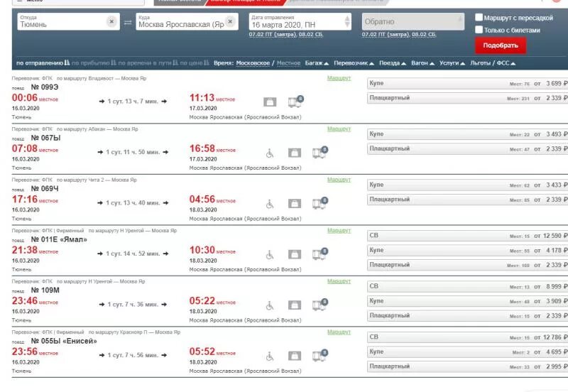
Task: Click luggage compartment icon for train 011Е
Action: (295, 254)
